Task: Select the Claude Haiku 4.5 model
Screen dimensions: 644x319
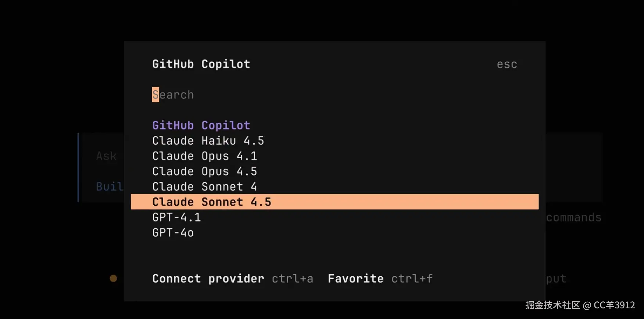Action: coord(208,141)
